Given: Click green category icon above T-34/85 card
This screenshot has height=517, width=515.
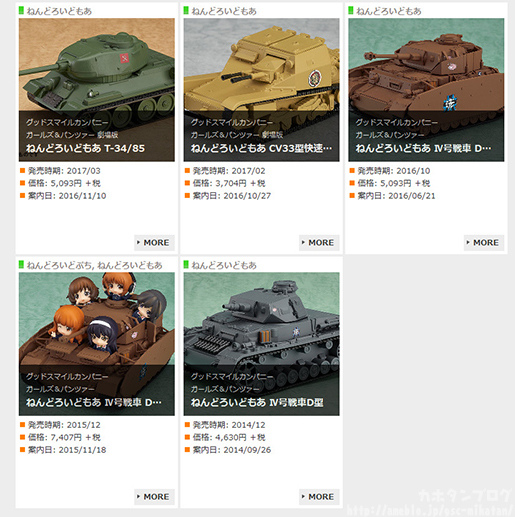Looking at the screenshot, I should coord(21,11).
